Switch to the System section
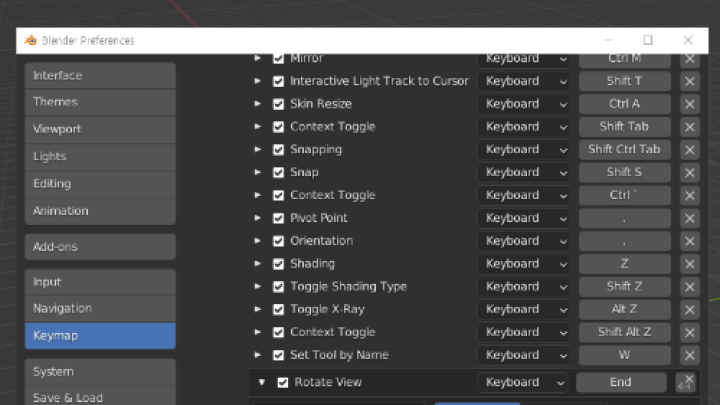 coord(100,371)
